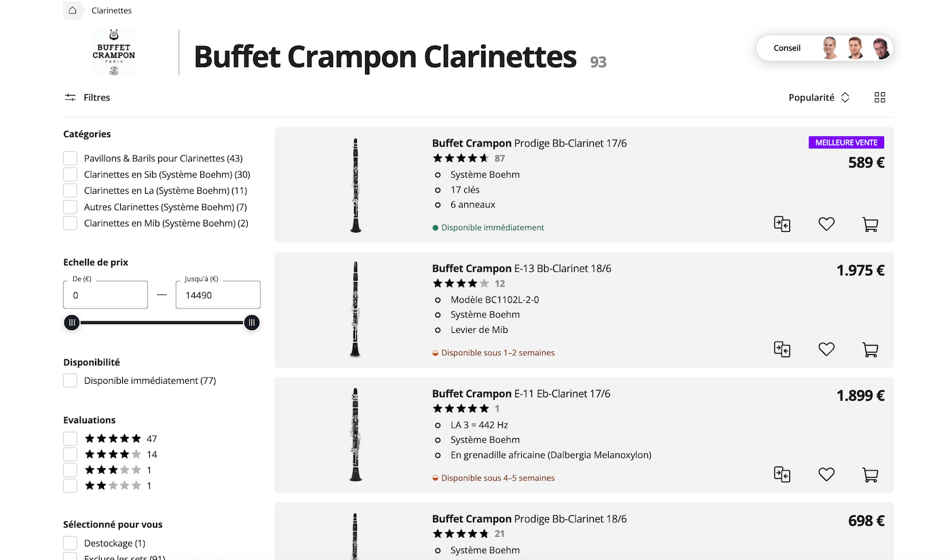Open the Popularité sort dropdown

[x=819, y=97]
